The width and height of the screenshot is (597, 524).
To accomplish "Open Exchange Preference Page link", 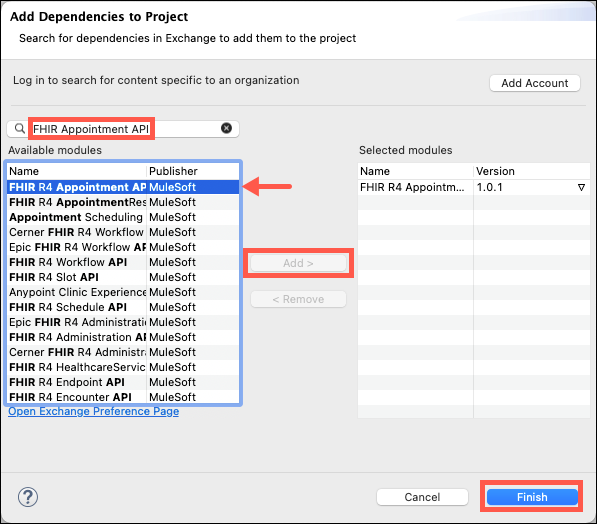I will click(94, 411).
